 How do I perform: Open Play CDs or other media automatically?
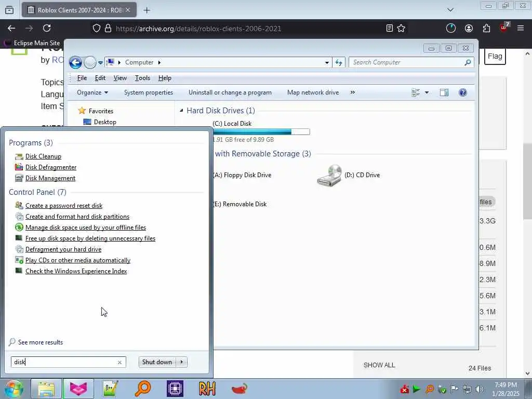(x=78, y=260)
